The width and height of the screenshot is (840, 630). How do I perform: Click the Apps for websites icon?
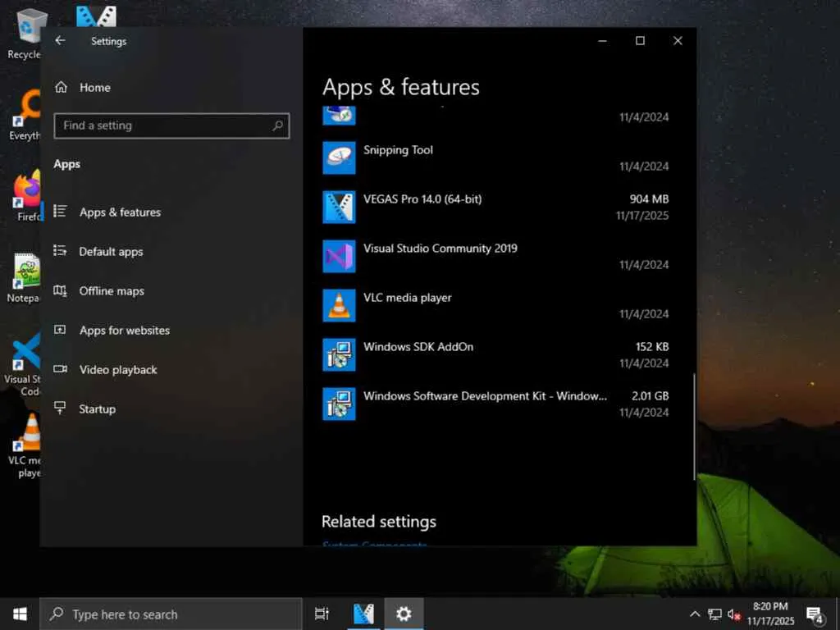[x=60, y=330]
